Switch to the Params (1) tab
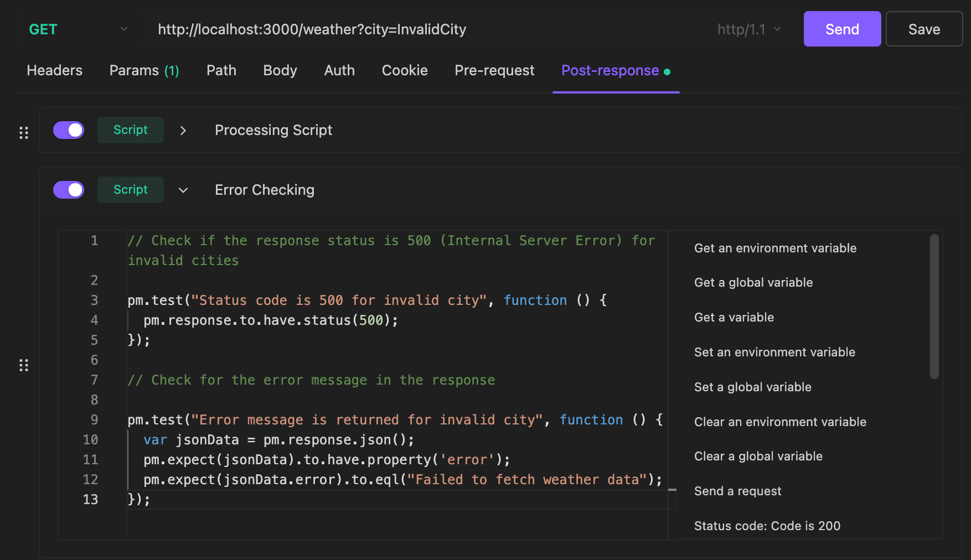Image resolution: width=971 pixels, height=560 pixels. click(144, 70)
